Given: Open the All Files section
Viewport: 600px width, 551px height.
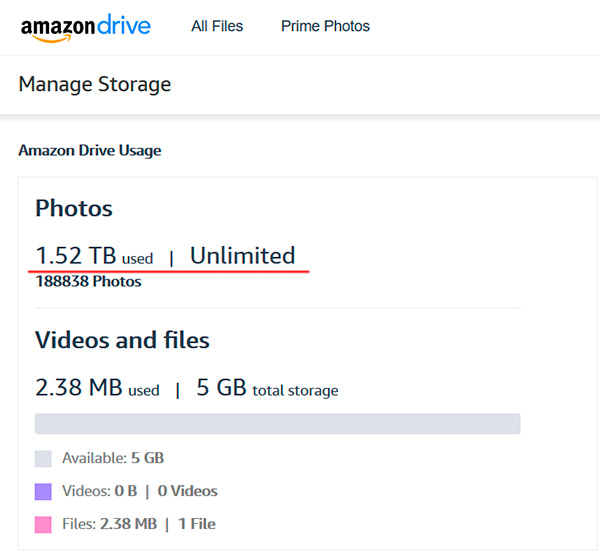Looking at the screenshot, I should (217, 26).
